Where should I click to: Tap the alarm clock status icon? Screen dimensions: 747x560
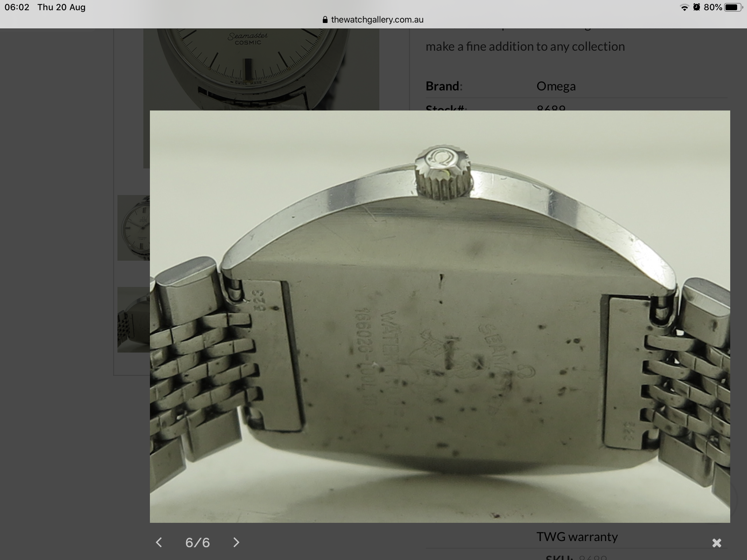point(696,7)
